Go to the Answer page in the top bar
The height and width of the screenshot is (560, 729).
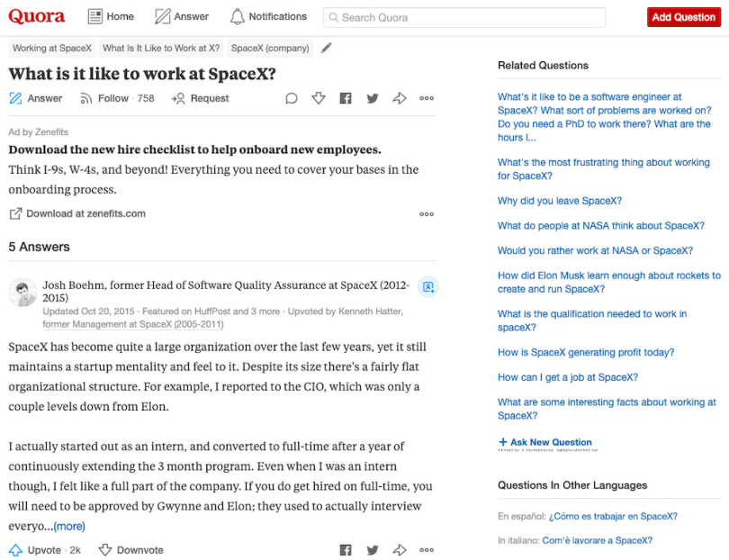[182, 17]
